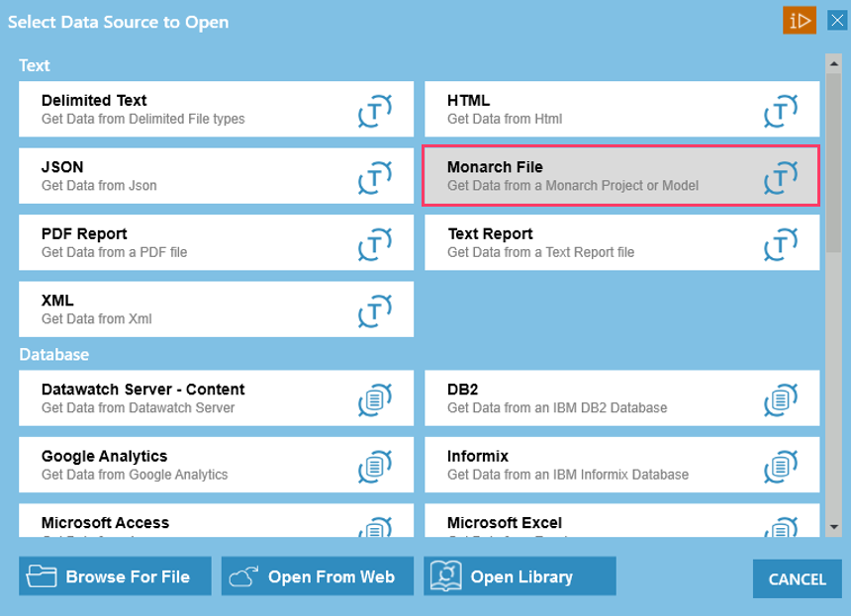Select the Monarch File data source
The height and width of the screenshot is (616, 851).
(x=620, y=176)
